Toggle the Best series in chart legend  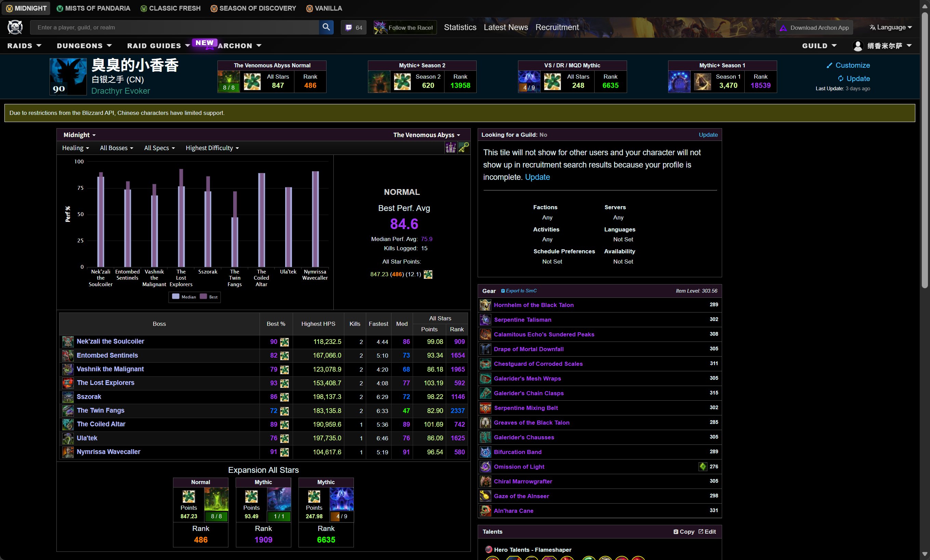point(209,297)
